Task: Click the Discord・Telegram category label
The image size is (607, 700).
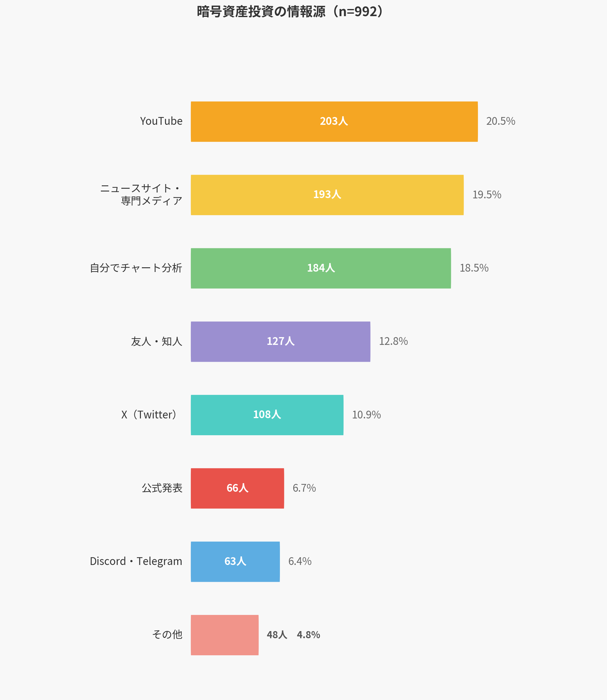Action: point(136,562)
